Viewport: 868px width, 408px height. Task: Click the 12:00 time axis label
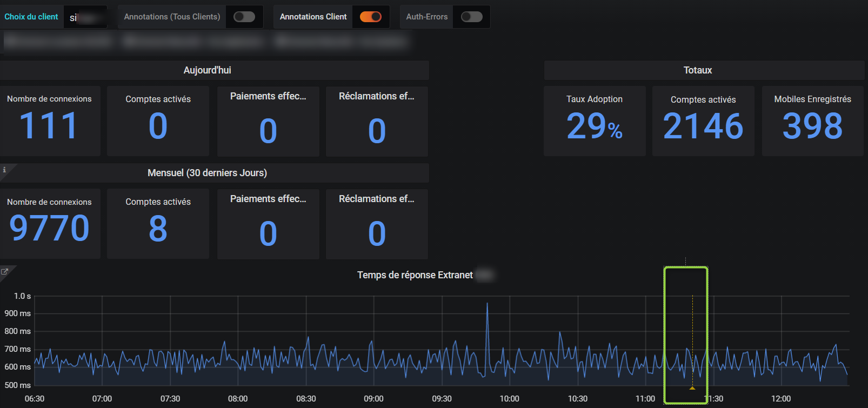[x=781, y=399]
